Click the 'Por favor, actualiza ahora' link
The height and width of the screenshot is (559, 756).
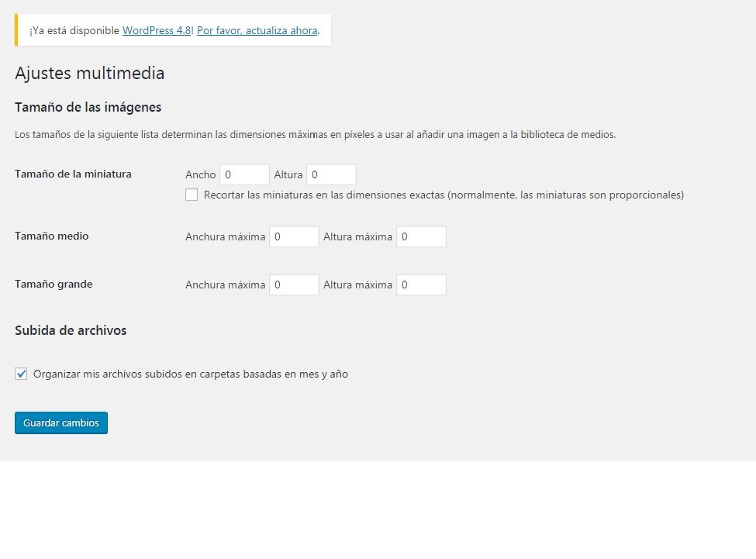click(x=257, y=30)
